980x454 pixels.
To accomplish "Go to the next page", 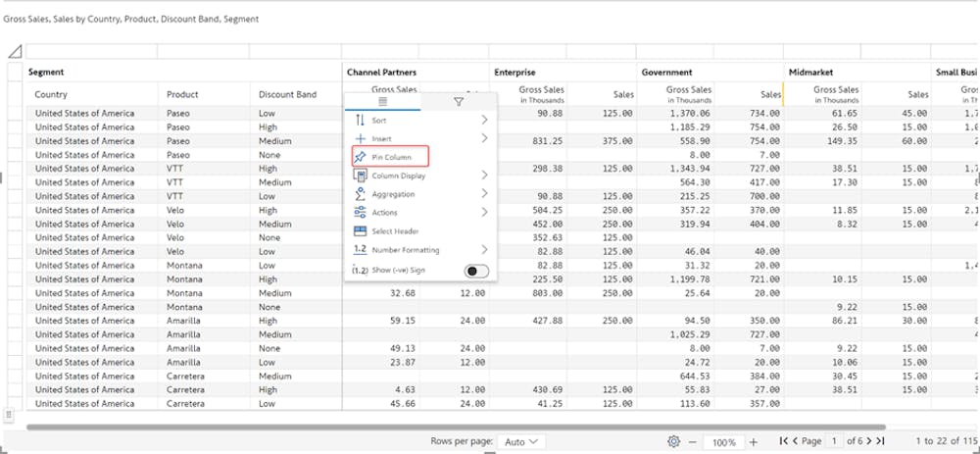I will click(869, 441).
